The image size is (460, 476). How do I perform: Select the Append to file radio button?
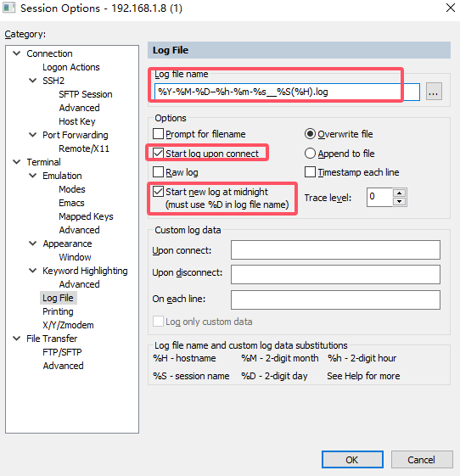pyautogui.click(x=310, y=154)
